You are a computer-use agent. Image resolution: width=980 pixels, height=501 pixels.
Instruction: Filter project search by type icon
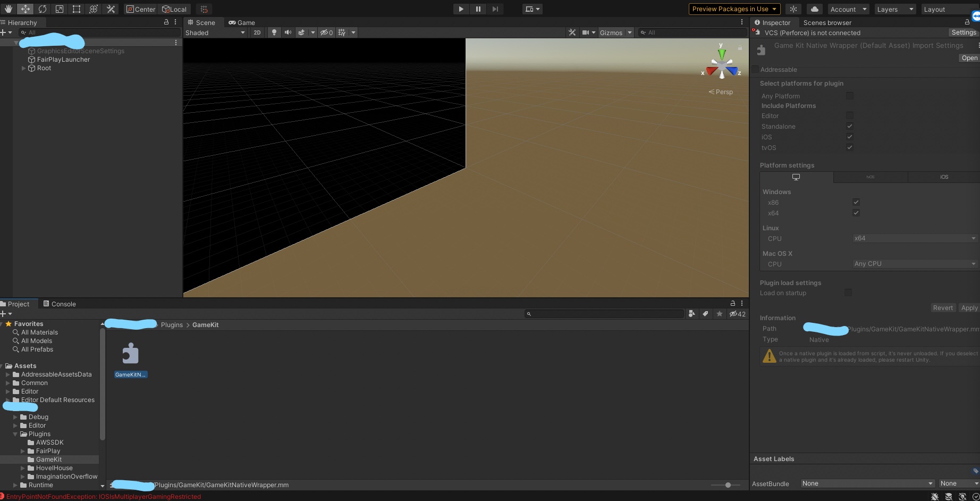[691, 314]
